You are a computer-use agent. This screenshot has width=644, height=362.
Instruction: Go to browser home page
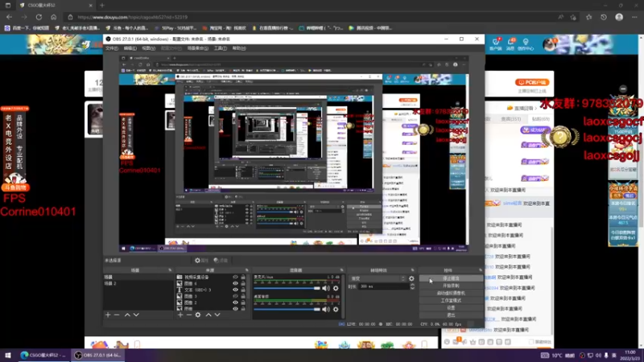click(53, 17)
